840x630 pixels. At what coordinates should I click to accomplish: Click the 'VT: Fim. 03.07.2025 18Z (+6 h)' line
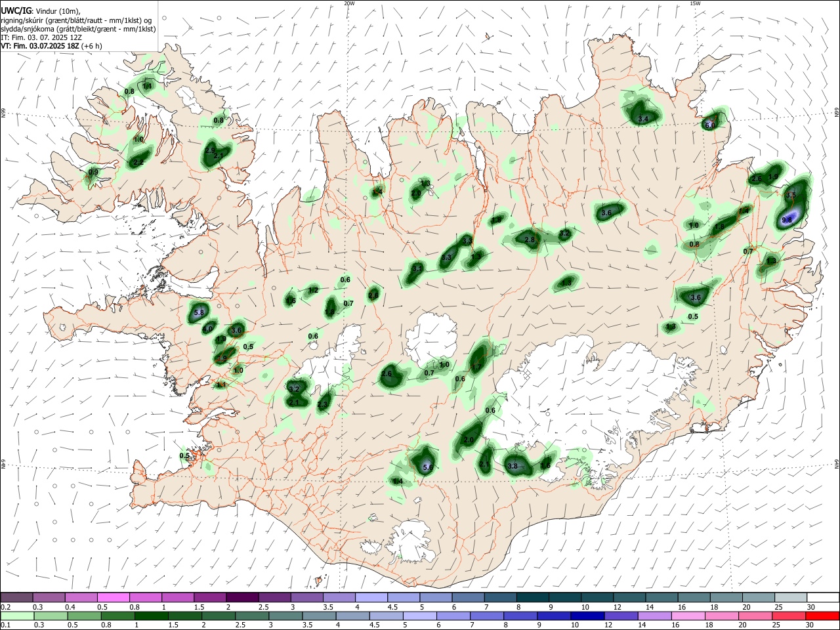pyautogui.click(x=51, y=46)
